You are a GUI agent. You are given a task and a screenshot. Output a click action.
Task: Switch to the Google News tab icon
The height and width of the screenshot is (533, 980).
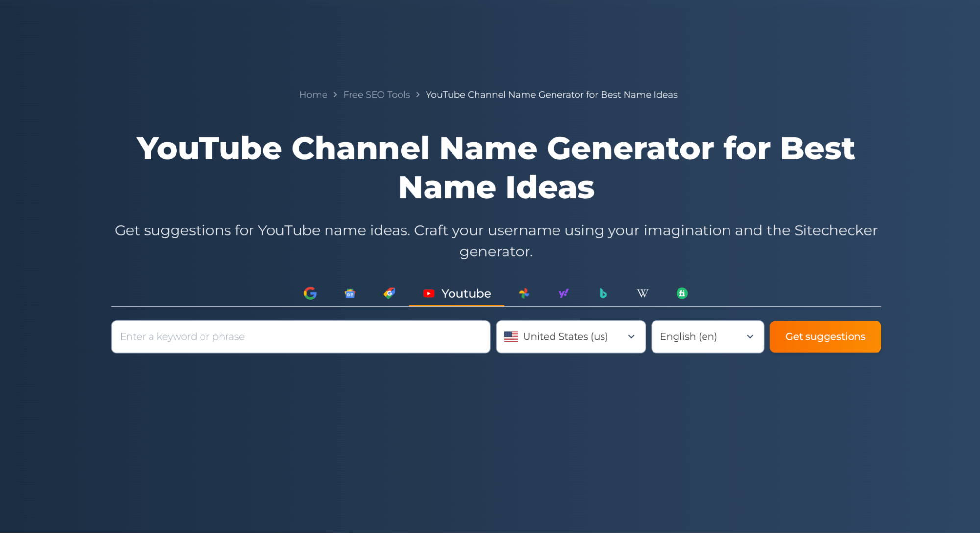pos(350,293)
